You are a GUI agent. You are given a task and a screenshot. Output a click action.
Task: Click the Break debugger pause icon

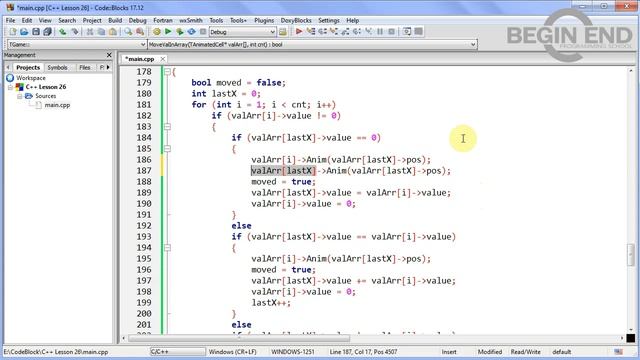tap(380, 31)
